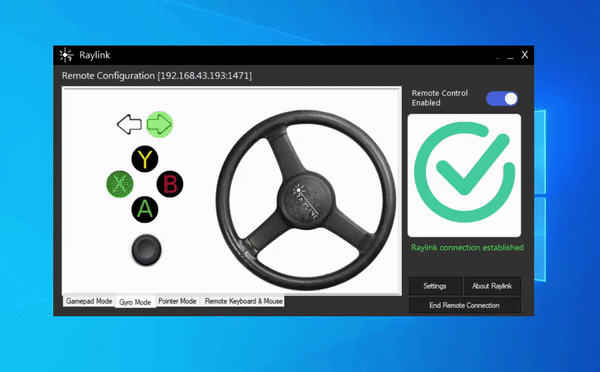This screenshot has width=600, height=372.
Task: Tap the yellow Y gamepad button
Action: pyautogui.click(x=145, y=159)
